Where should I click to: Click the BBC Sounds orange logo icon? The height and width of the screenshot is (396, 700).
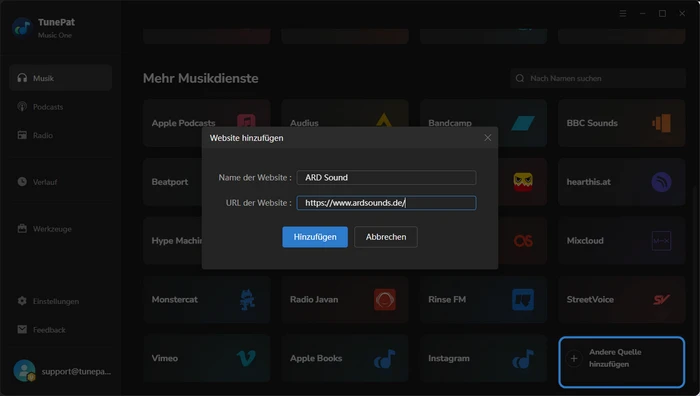(661, 123)
